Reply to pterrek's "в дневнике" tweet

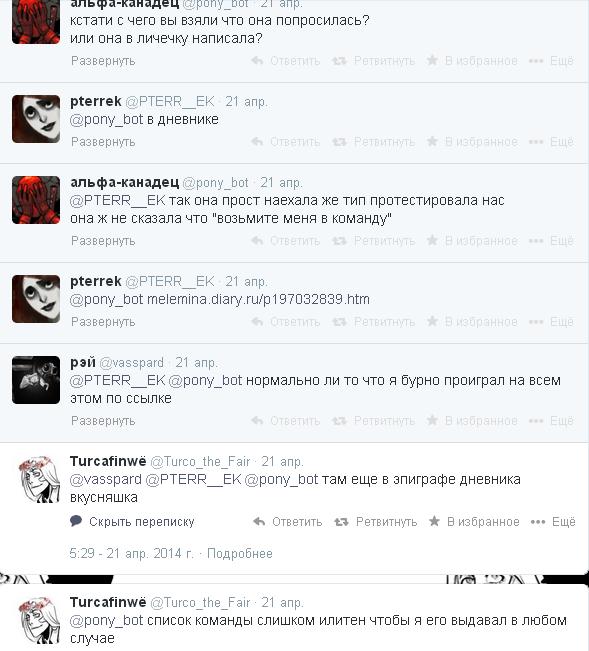point(286,142)
